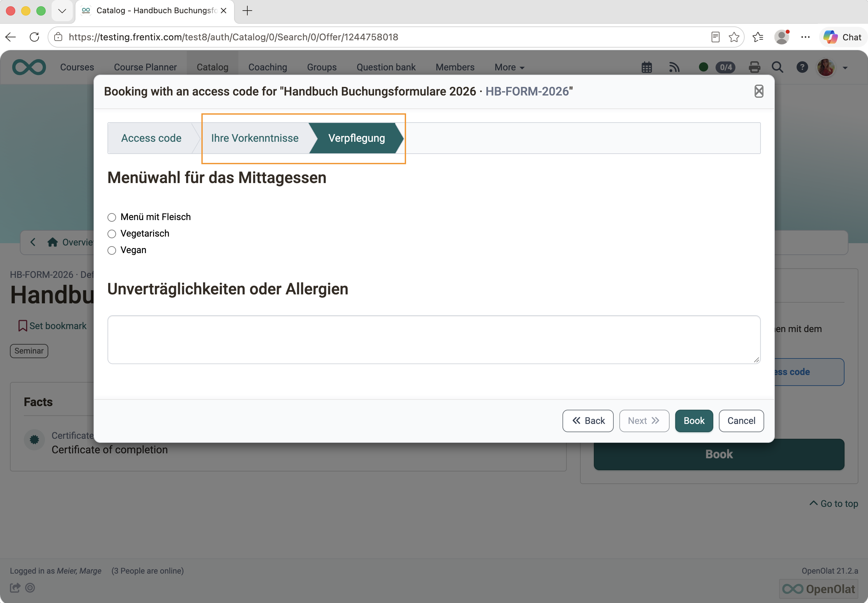This screenshot has height=603, width=868.
Task: Click the print icon in navigation
Action: coord(755,67)
